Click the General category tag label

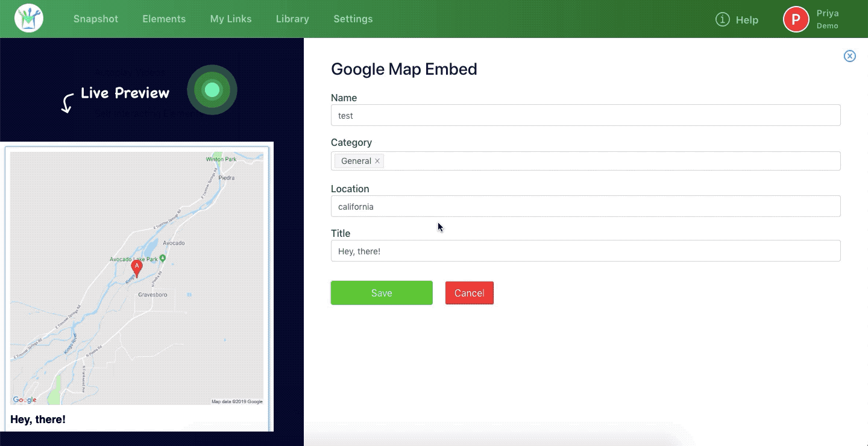(356, 161)
